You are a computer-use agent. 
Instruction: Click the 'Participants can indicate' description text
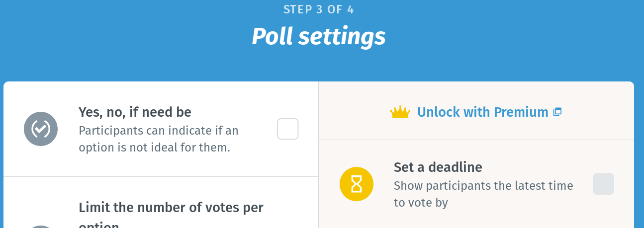(x=159, y=131)
